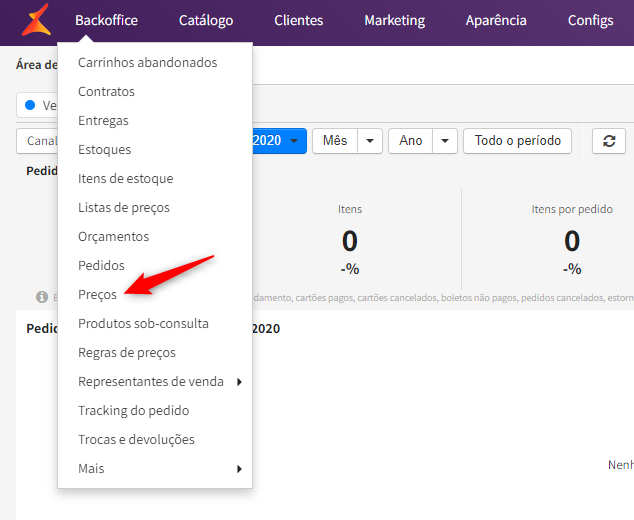
Task: Click the Itens counter value
Action: 350,241
